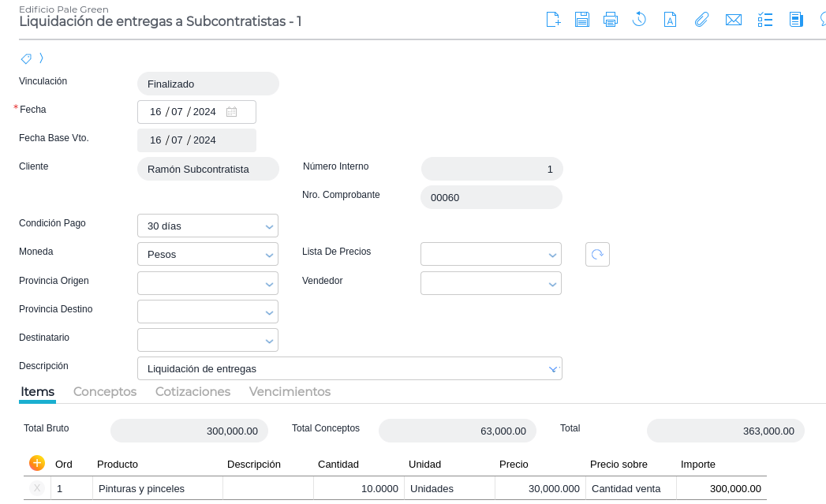
Task: Select the Cotizaciones tab
Action: point(192,391)
